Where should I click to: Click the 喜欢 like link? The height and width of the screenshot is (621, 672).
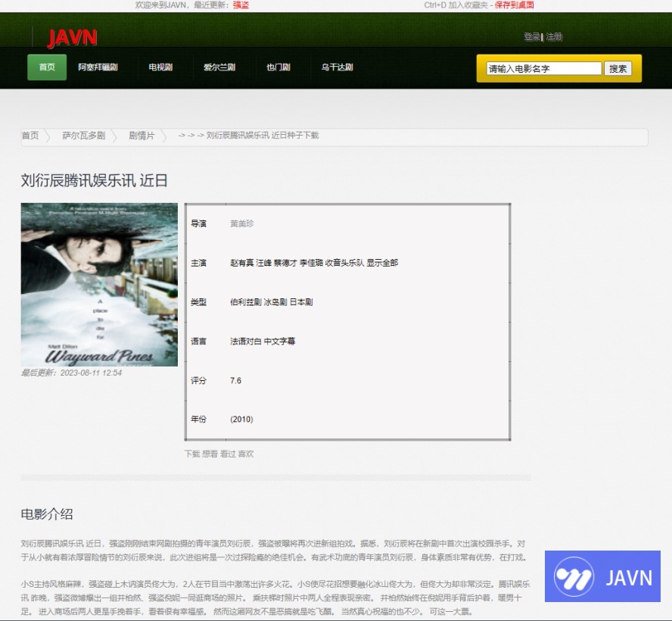[246, 454]
